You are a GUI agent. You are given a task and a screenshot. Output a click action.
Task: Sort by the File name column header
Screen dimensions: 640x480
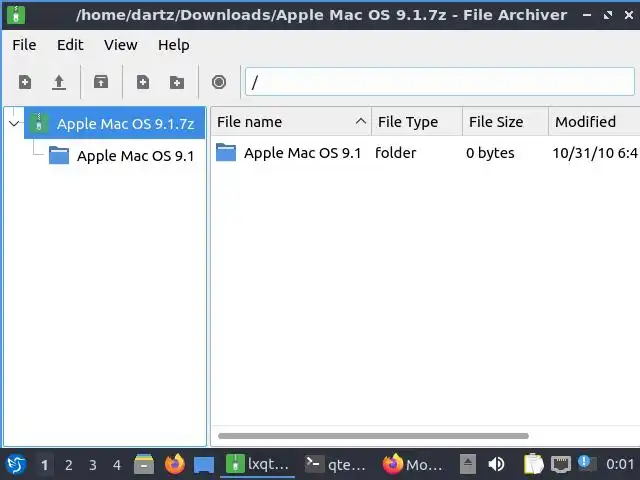(x=291, y=122)
